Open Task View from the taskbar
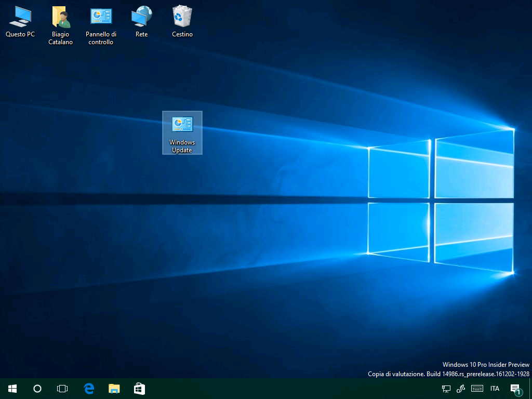Viewport: 532px width, 399px height. coord(62,389)
